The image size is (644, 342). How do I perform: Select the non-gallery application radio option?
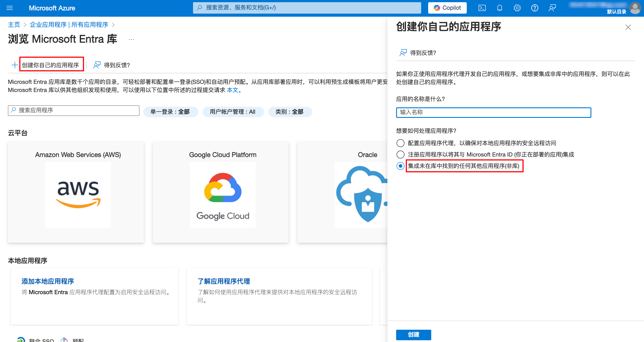pos(400,166)
